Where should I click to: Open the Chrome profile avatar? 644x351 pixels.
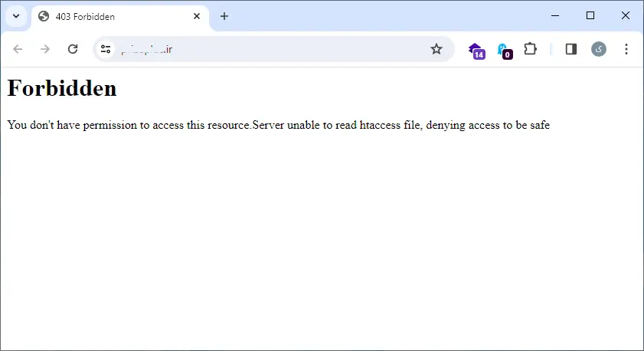pyautogui.click(x=599, y=49)
